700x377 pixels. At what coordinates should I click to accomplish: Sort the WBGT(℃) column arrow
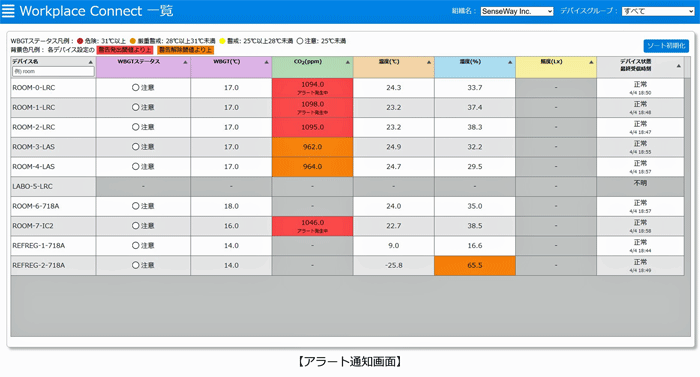pos(267,63)
